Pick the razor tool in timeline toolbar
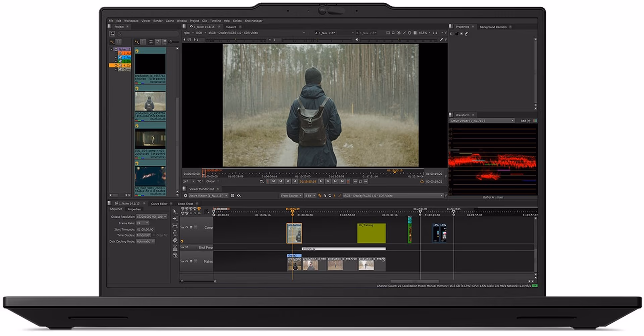 click(175, 240)
